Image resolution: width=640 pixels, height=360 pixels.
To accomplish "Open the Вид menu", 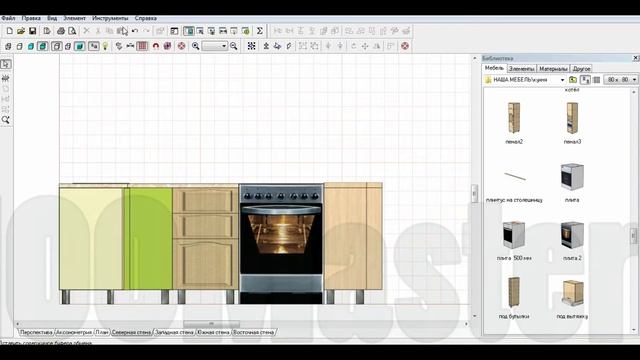I will pos(52,18).
